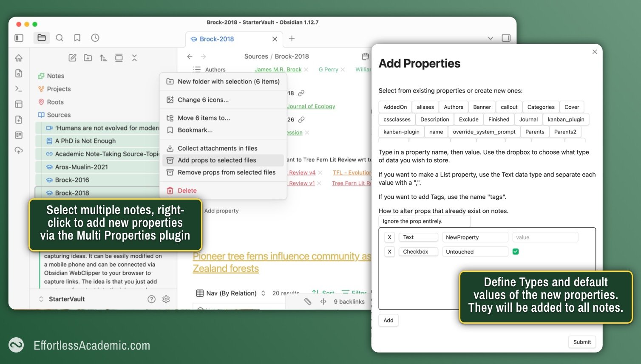Choose 'Collect attachments in files' entry

point(223,148)
